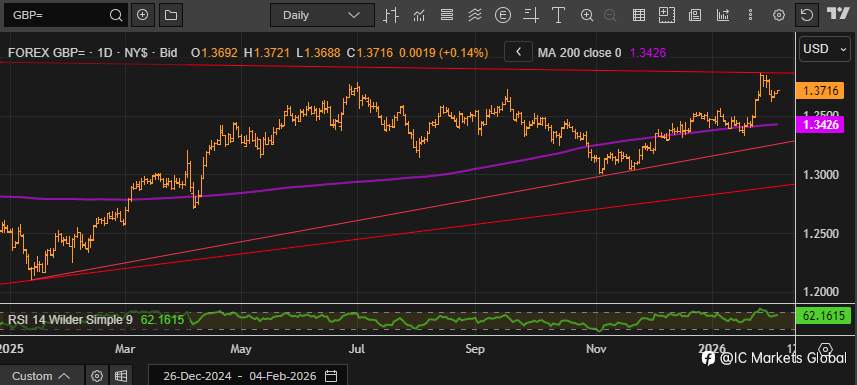857x385 pixels.
Task: Click the add symbol plus button
Action: pyautogui.click(x=143, y=15)
